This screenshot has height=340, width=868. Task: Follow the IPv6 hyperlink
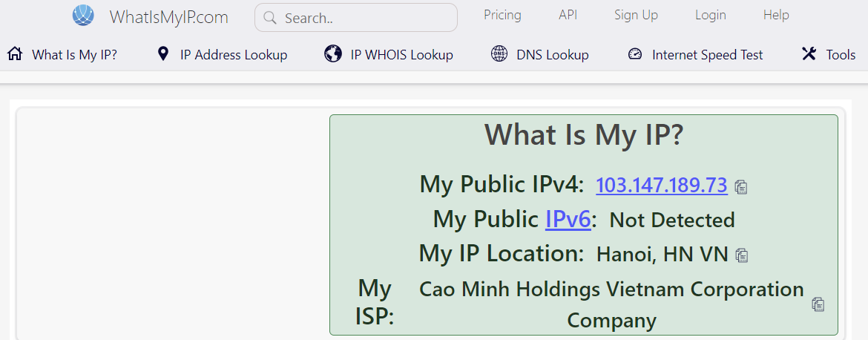click(568, 219)
